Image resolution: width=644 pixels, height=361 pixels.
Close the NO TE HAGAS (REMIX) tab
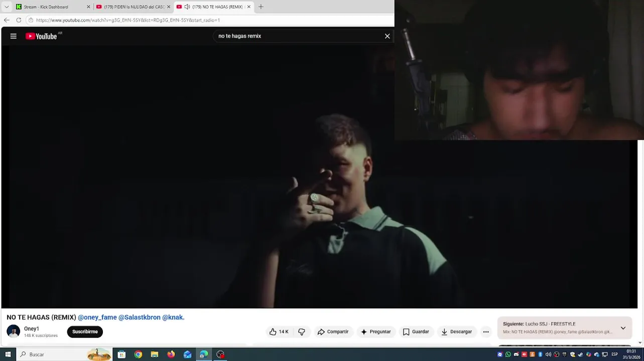(x=248, y=7)
